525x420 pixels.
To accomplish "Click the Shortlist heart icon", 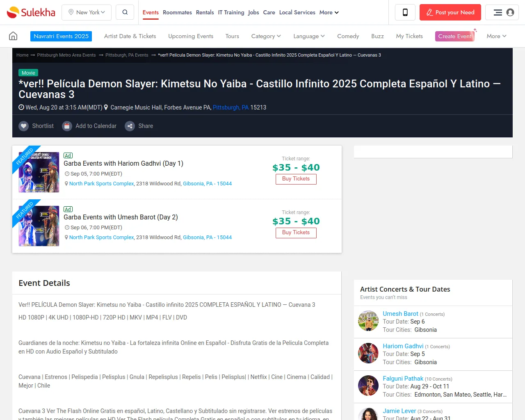I will 24,126.
